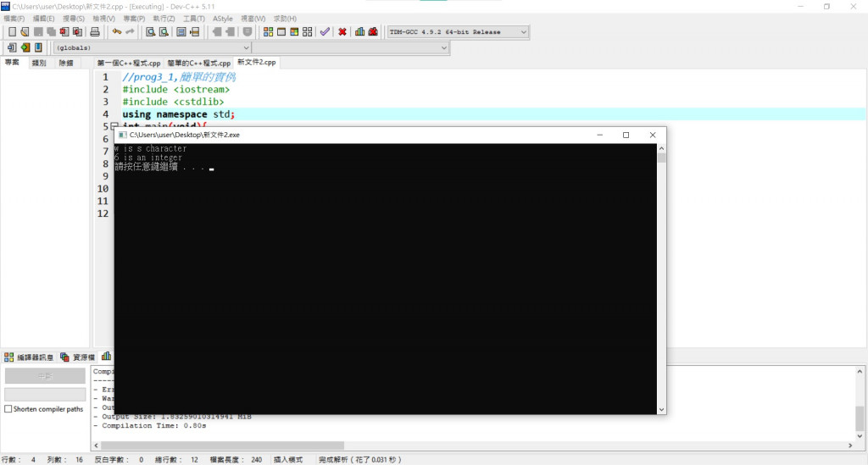Click the Go to function icon
The width and height of the screenshot is (868, 465).
181,32
